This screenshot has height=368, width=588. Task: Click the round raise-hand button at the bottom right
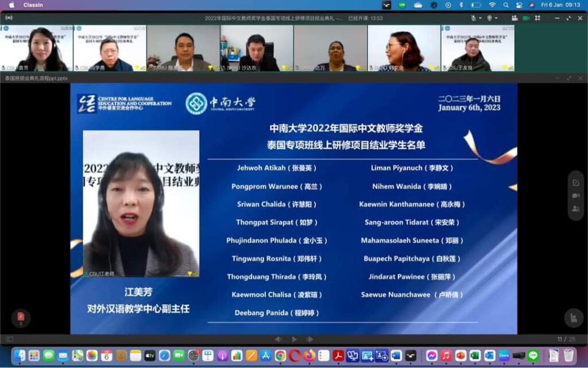pos(574,318)
